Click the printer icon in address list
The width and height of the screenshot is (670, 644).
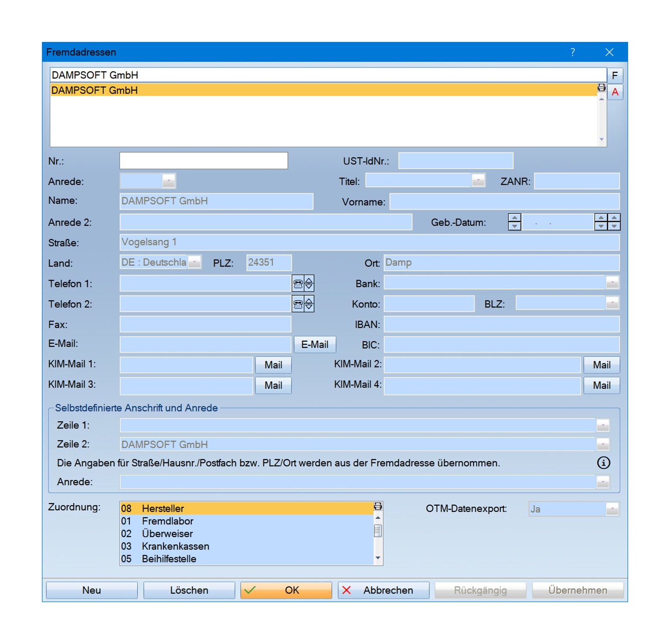602,88
